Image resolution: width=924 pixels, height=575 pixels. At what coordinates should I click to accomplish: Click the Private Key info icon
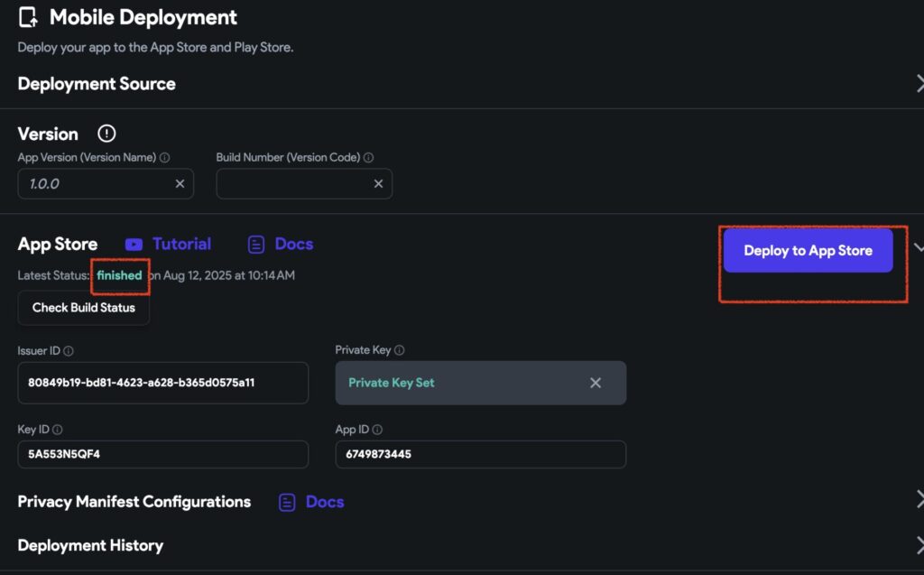399,350
